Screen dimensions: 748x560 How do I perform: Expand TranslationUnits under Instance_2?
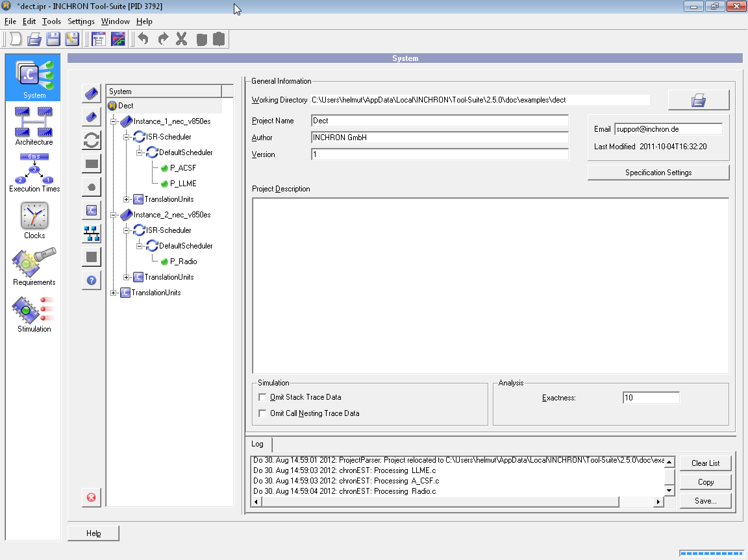(127, 277)
